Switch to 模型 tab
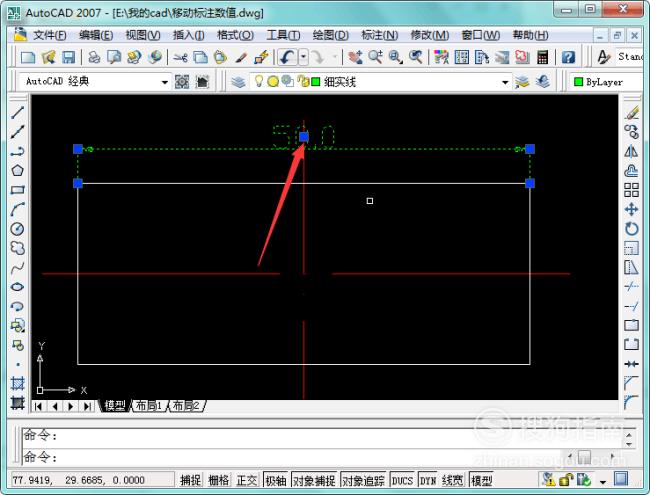650x495 pixels. click(x=115, y=405)
